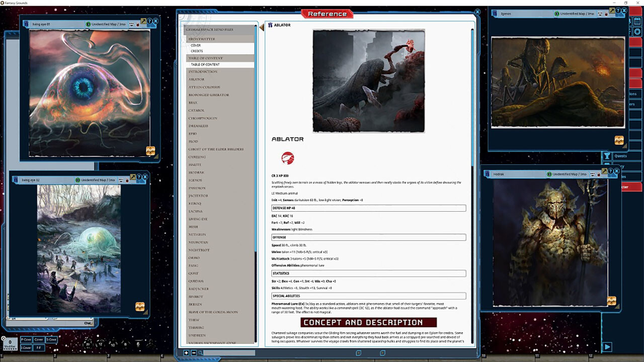Roll the d20 die on the tabletop
The height and width of the screenshot is (362, 644).
pos(88,344)
